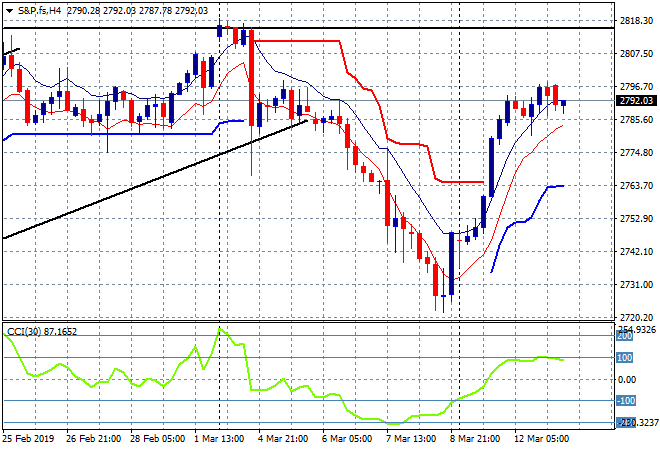Click the 2785.60 price axis label
The height and width of the screenshot is (450, 660).
636,120
